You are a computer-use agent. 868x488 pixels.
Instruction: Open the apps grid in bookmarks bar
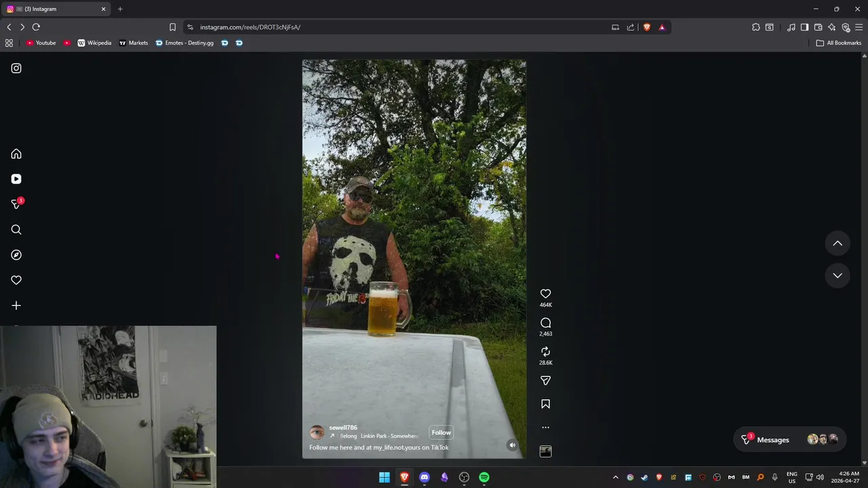[x=9, y=43]
